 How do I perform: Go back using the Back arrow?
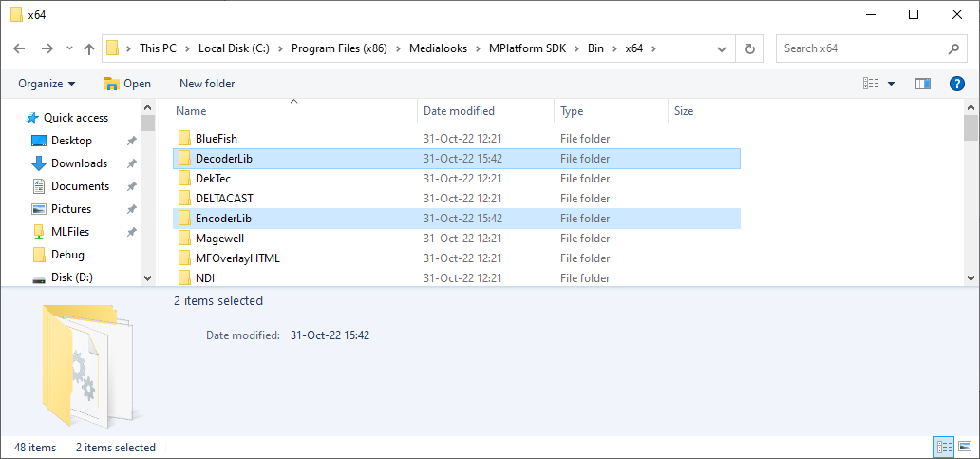tap(19, 48)
